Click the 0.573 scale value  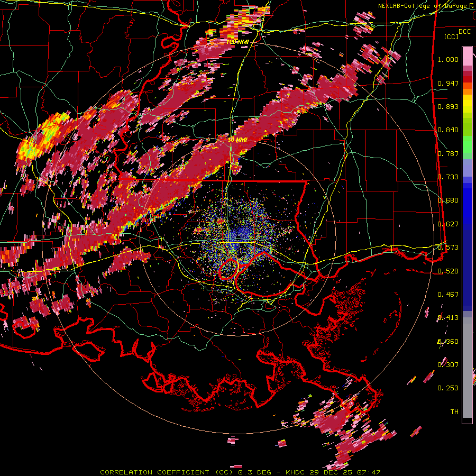[x=448, y=248]
